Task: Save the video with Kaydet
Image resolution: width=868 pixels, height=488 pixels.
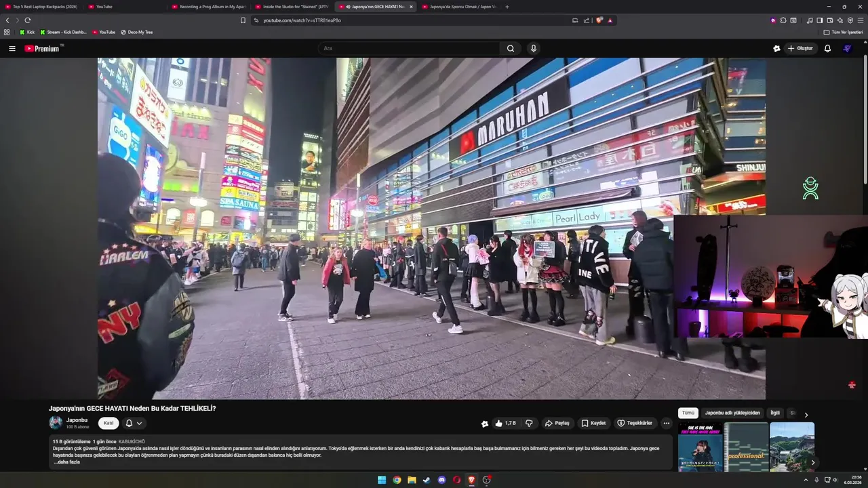Action: [593, 423]
